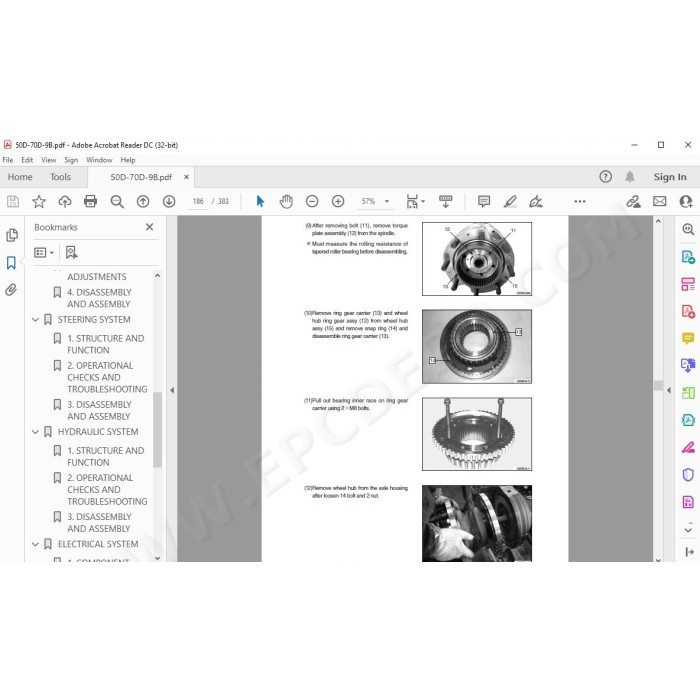Screen dimensions: 700x700
Task: Click the Sign In button
Action: [670, 177]
